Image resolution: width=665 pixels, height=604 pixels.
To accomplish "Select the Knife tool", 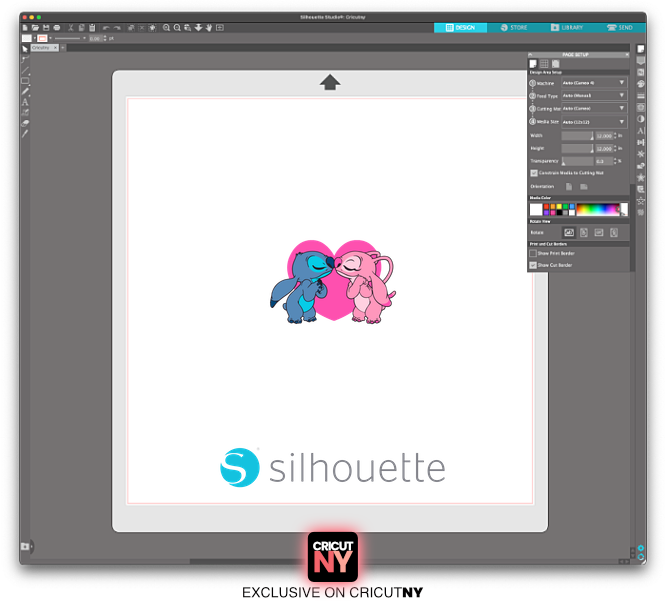I will click(x=25, y=134).
